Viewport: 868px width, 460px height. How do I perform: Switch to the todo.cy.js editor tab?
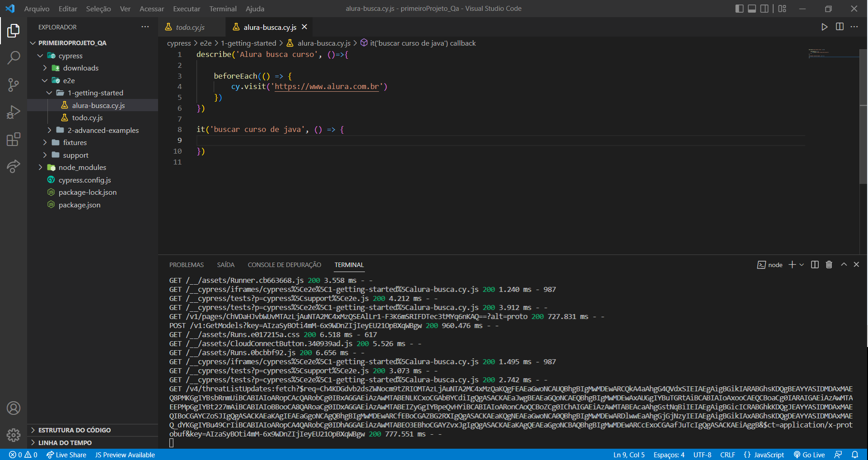pyautogui.click(x=190, y=27)
